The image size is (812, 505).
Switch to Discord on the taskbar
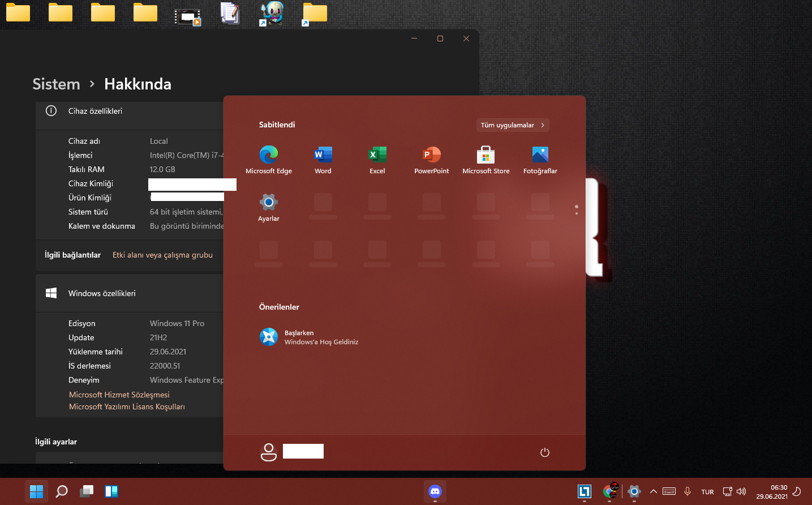[435, 491]
